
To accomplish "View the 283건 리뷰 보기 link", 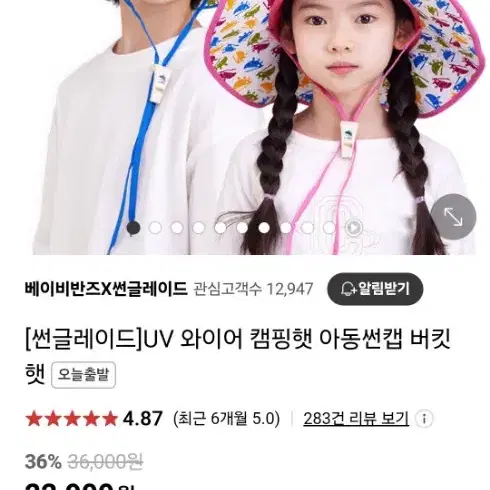I will 356,418.
